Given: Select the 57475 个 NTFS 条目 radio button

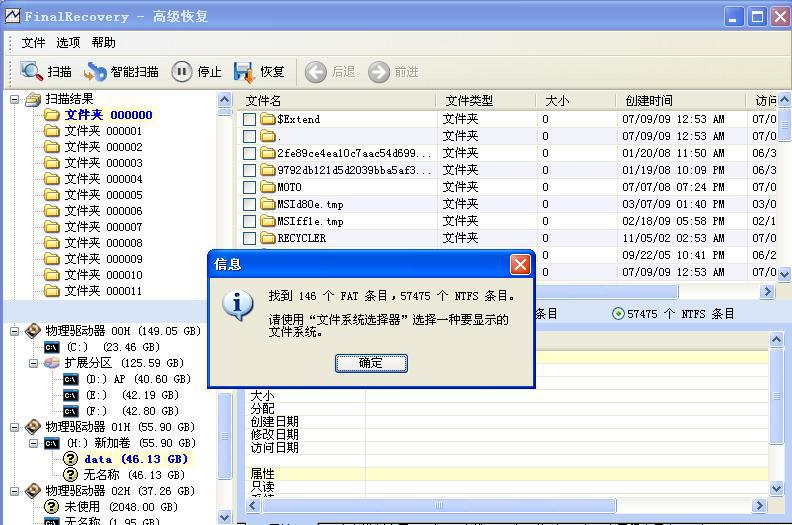Looking at the screenshot, I should (x=618, y=314).
